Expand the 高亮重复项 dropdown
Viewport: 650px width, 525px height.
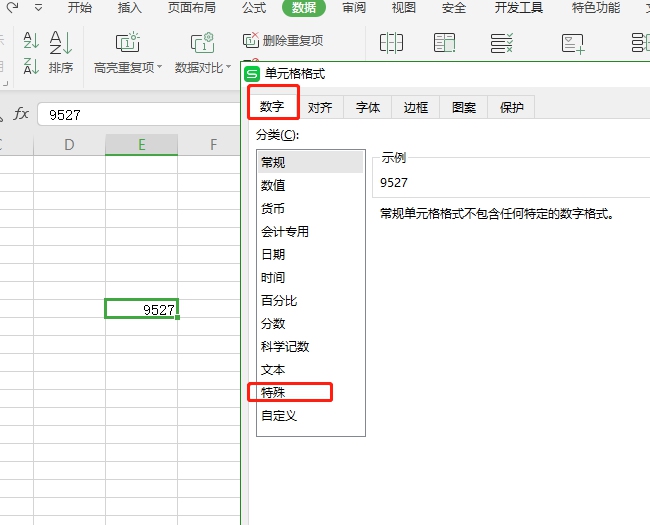pyautogui.click(x=159, y=66)
